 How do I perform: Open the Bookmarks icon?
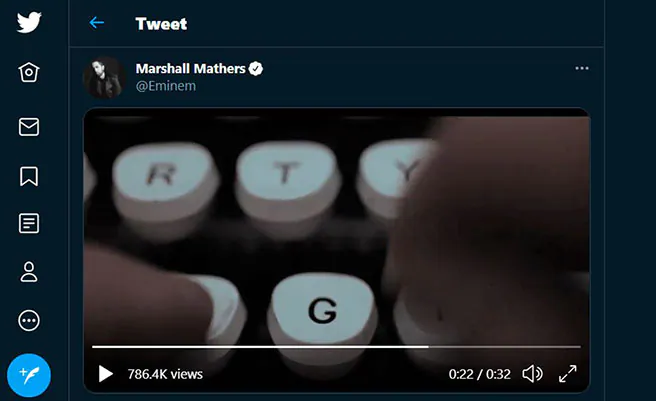29,176
